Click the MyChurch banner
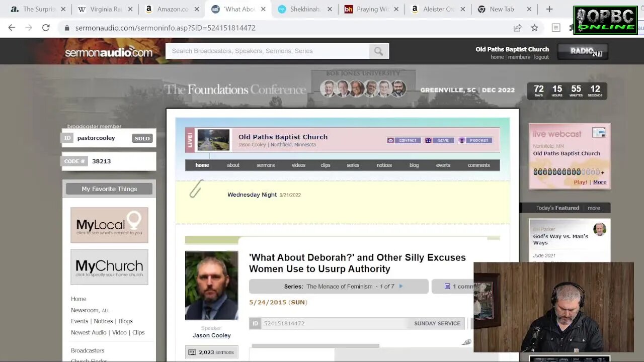This screenshot has width=644, height=362. tap(109, 267)
